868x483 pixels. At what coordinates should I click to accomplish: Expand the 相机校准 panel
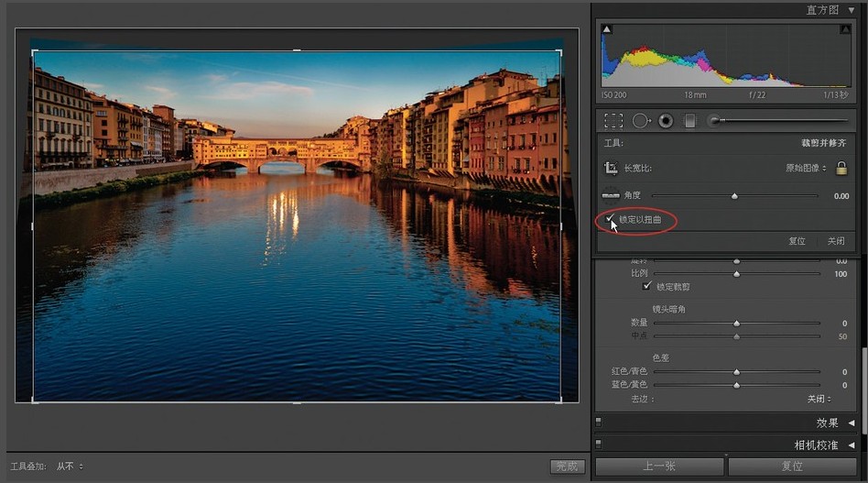point(852,445)
